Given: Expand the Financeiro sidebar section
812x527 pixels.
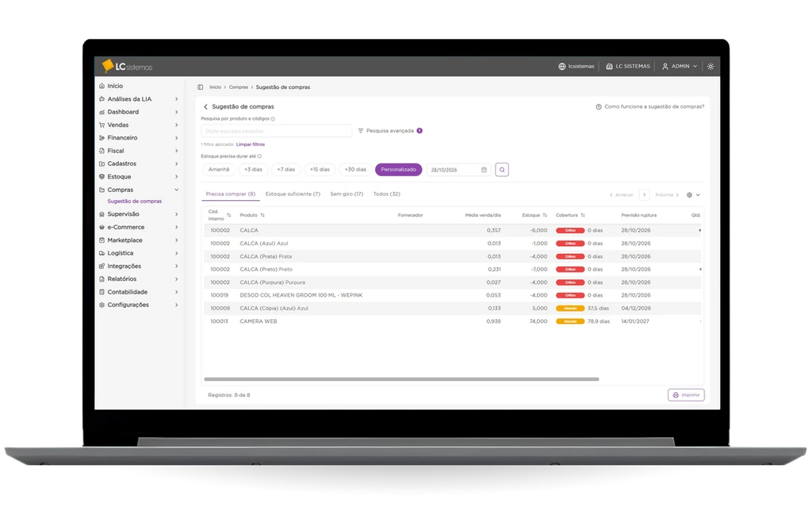Looking at the screenshot, I should click(139, 138).
